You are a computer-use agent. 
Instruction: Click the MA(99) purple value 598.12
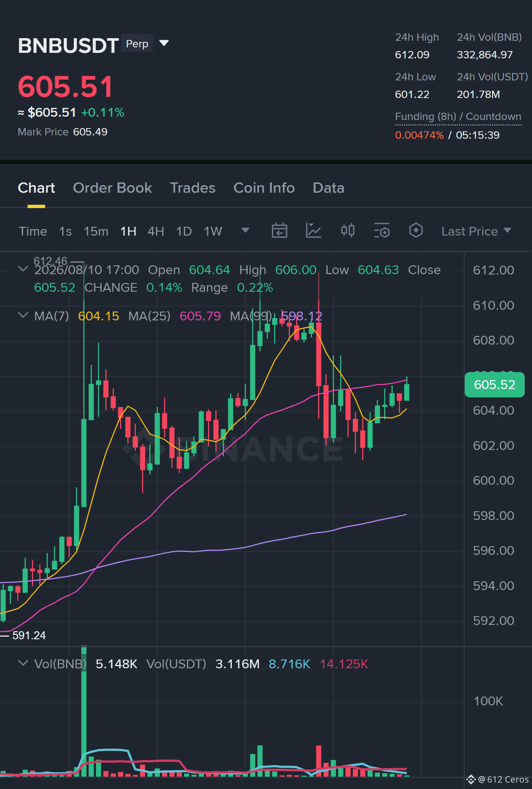(302, 316)
